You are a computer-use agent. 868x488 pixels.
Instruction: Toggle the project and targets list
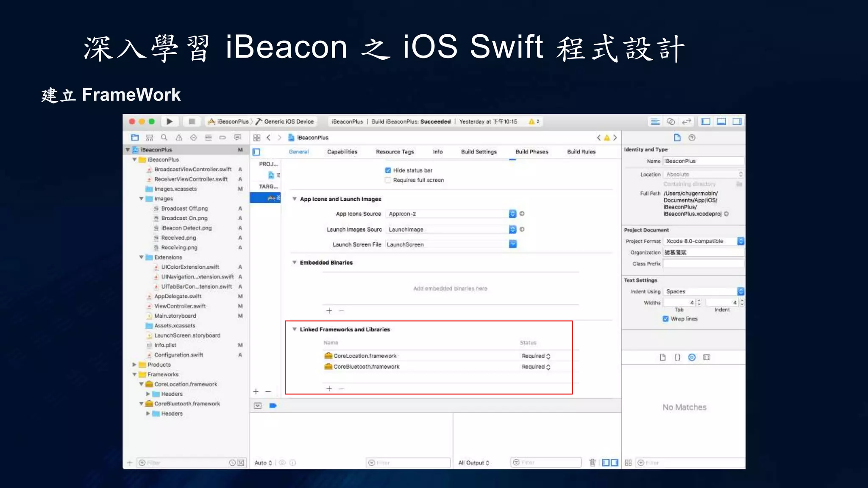pos(256,152)
